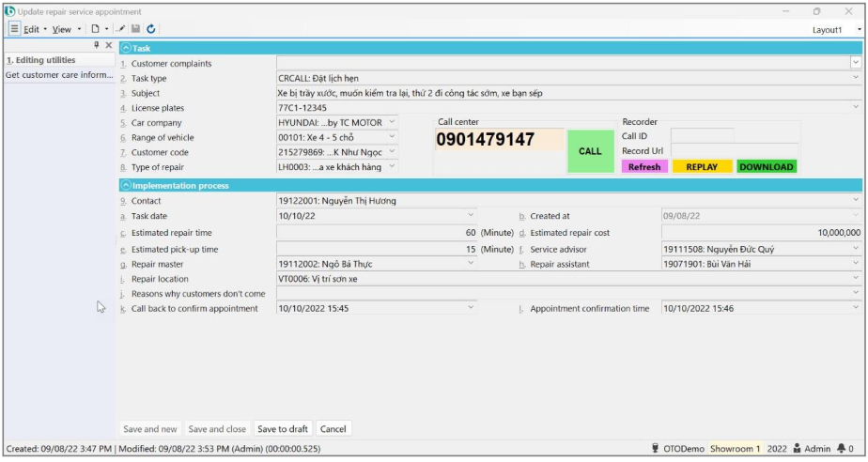Click the Record Url field
Screen dimensions: 868x462
tap(734, 150)
